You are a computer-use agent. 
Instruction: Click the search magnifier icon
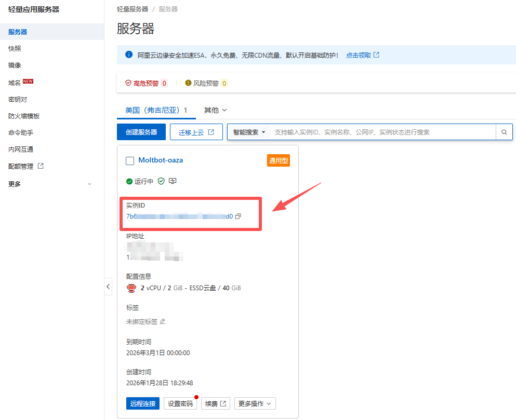504,132
